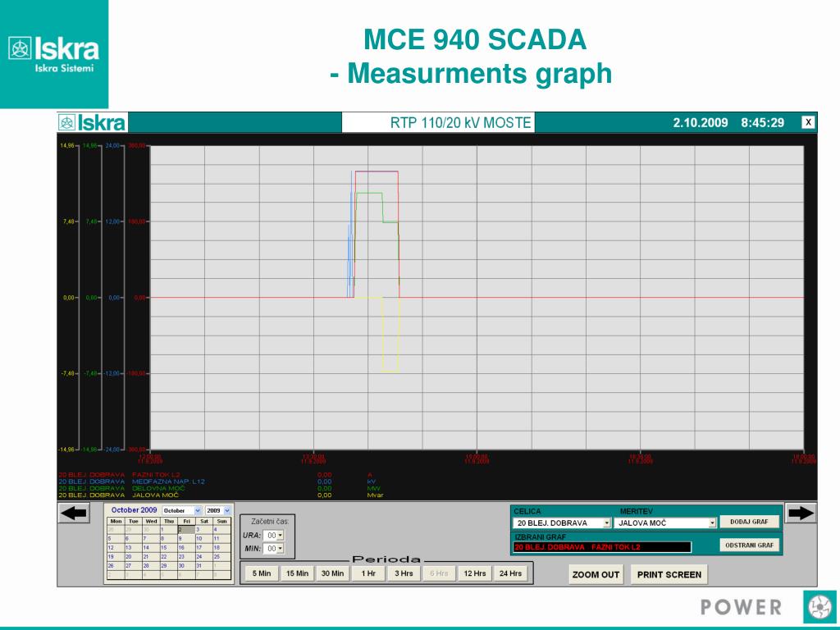Select October 9 in the calendar
Screen dimensions: 840x630
186,538
